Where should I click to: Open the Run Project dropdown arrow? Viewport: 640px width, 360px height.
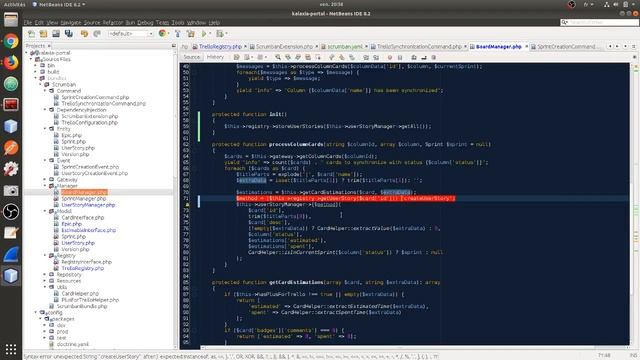[x=210, y=34]
